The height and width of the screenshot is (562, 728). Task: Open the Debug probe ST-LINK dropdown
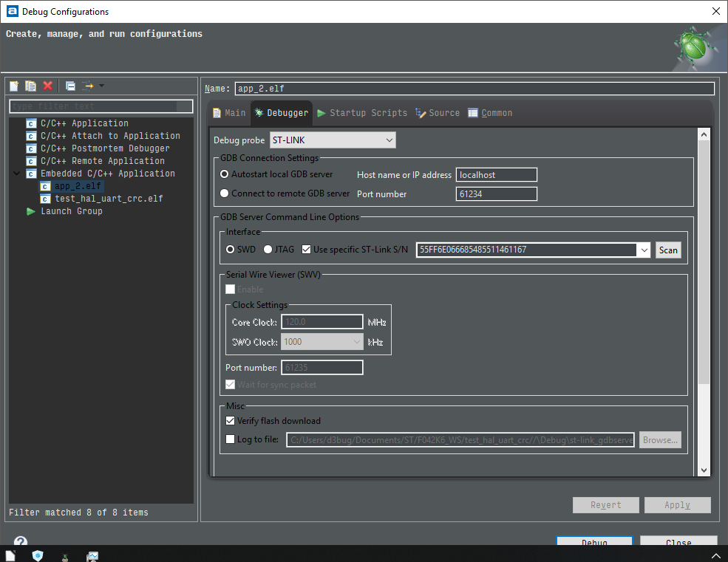point(333,140)
